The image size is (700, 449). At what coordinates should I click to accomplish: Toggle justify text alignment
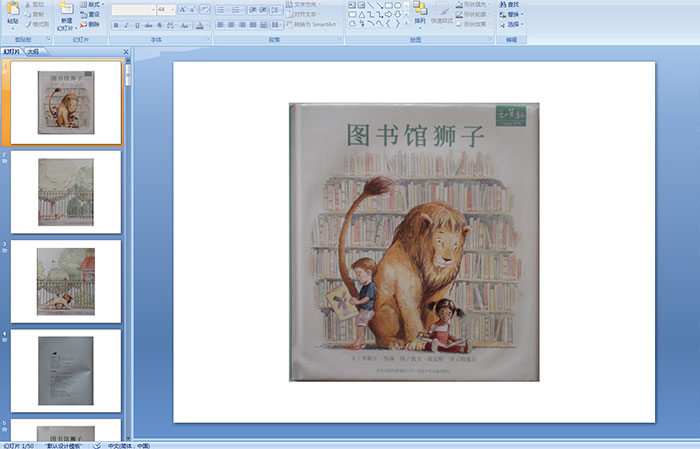(x=253, y=25)
